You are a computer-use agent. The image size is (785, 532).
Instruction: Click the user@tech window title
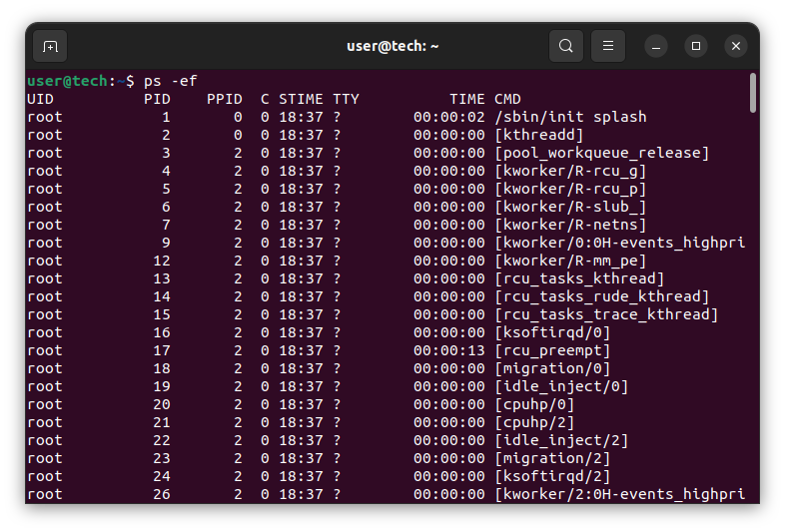[x=392, y=46]
